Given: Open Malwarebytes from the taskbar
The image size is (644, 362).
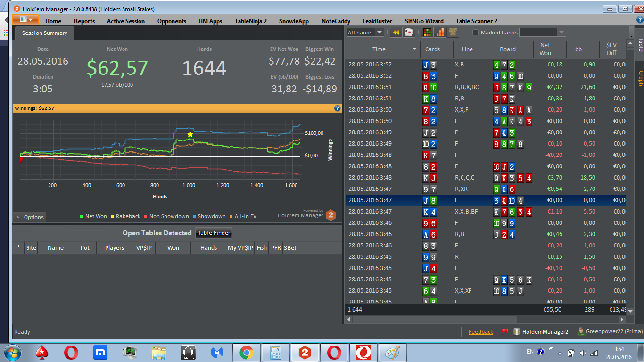Looking at the screenshot, I should click(217, 352).
